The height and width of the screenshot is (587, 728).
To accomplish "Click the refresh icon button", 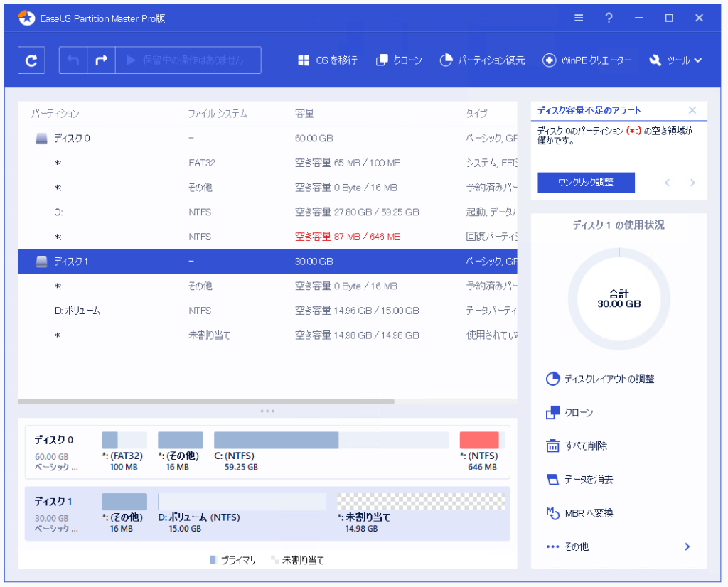I will pyautogui.click(x=31, y=60).
